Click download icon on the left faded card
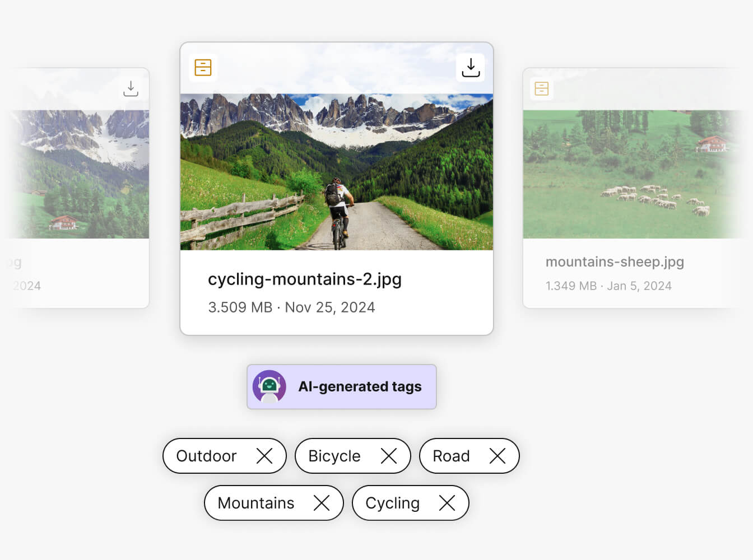The image size is (753, 560). tap(131, 88)
